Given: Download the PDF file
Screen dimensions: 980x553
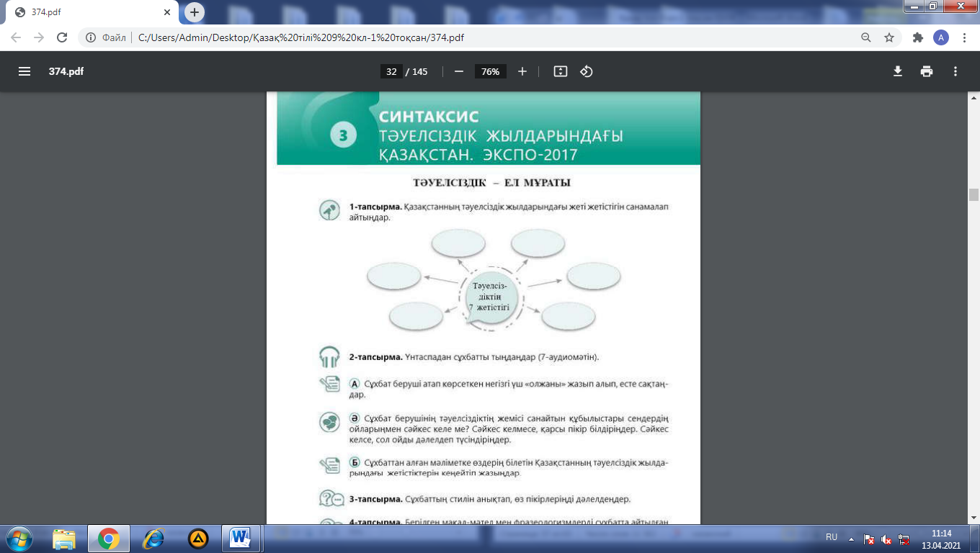Looking at the screenshot, I should [x=898, y=71].
